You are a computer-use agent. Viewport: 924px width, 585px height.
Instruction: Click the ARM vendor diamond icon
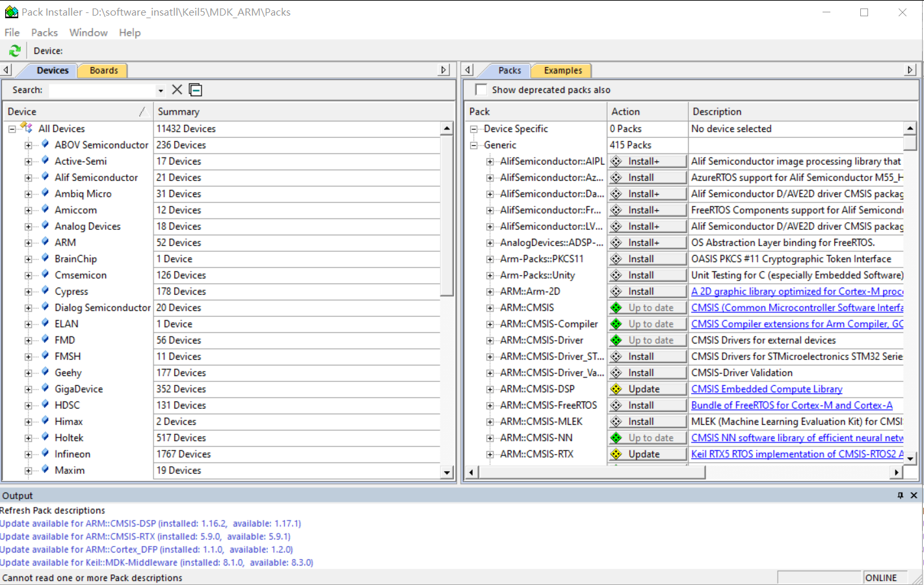pos(45,241)
